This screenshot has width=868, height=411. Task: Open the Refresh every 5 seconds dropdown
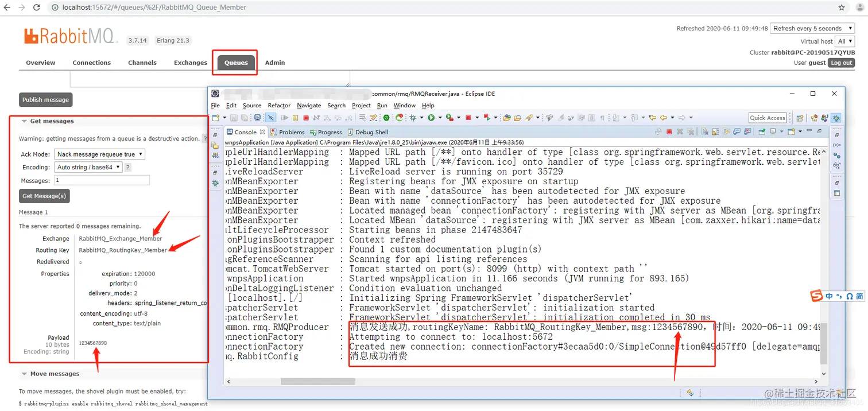[812, 28]
